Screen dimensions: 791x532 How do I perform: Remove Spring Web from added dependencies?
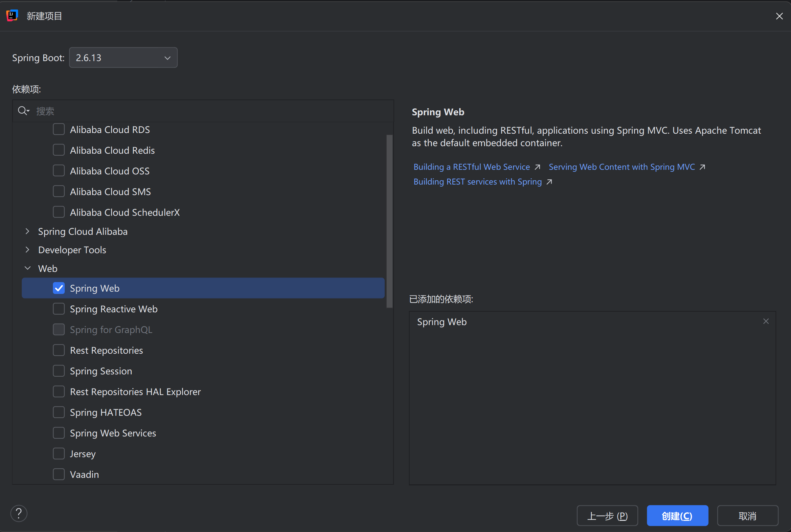[766, 321]
